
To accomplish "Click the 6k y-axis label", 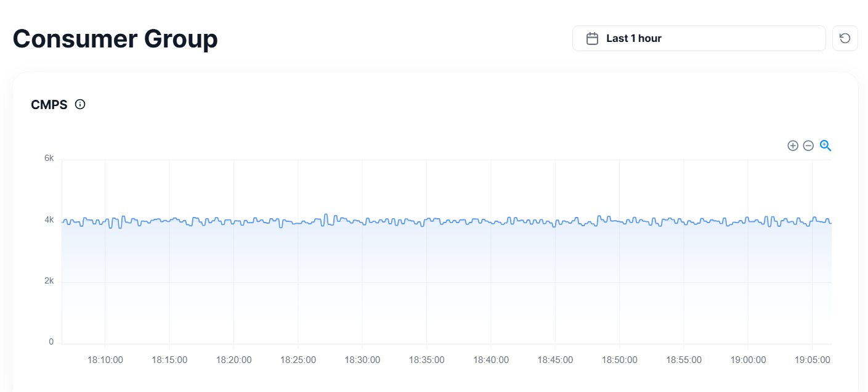I will click(x=49, y=158).
